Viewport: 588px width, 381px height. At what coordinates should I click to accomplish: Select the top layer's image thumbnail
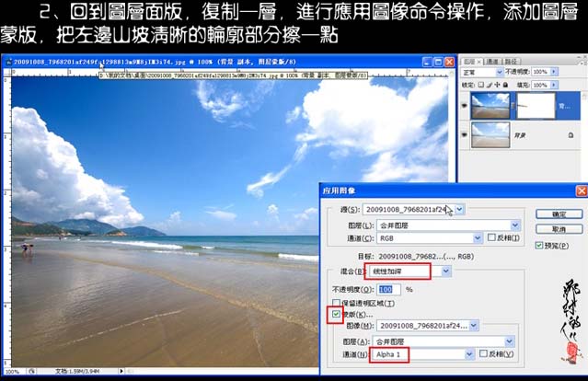tap(490, 105)
